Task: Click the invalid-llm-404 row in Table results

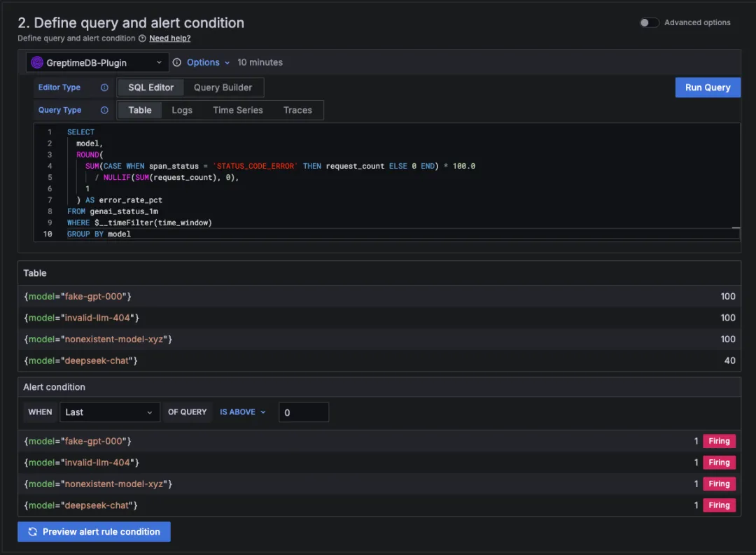Action: 379,318
